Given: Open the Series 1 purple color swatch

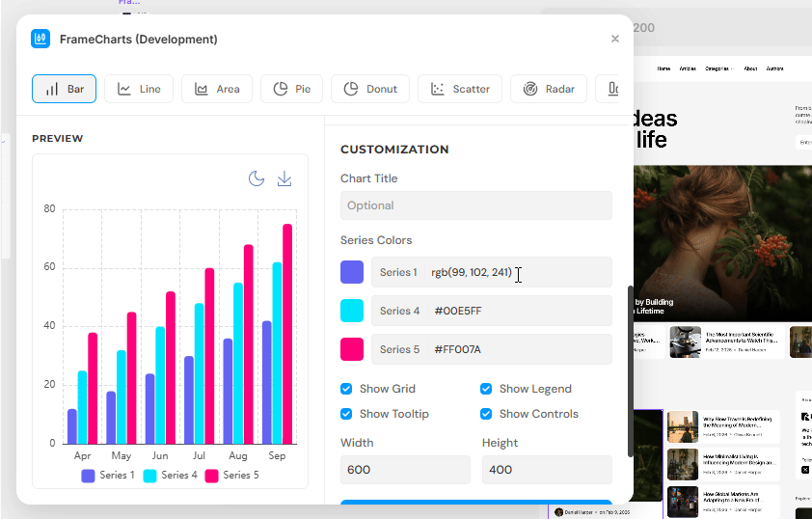Looking at the screenshot, I should coord(352,272).
